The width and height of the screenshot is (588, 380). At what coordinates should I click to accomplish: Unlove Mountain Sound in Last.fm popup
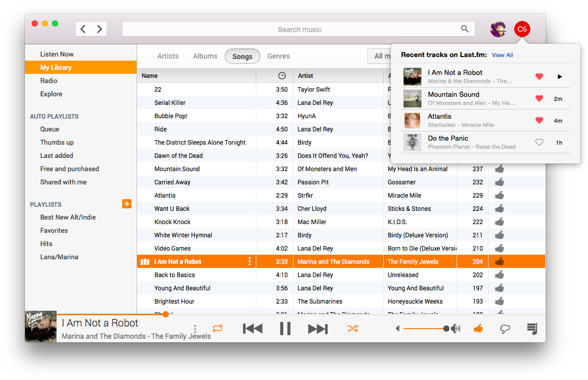(x=539, y=98)
